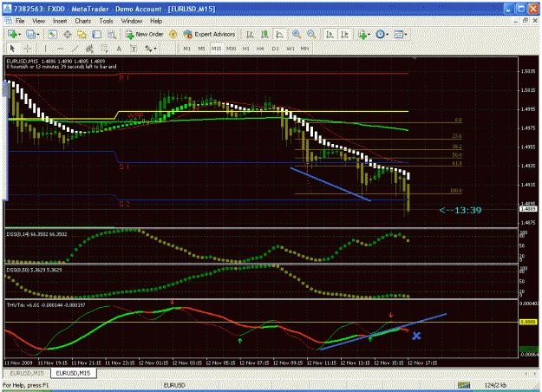Click the MetaTrader document icon beside File
This screenshot has width=542, height=392.
click(x=8, y=21)
